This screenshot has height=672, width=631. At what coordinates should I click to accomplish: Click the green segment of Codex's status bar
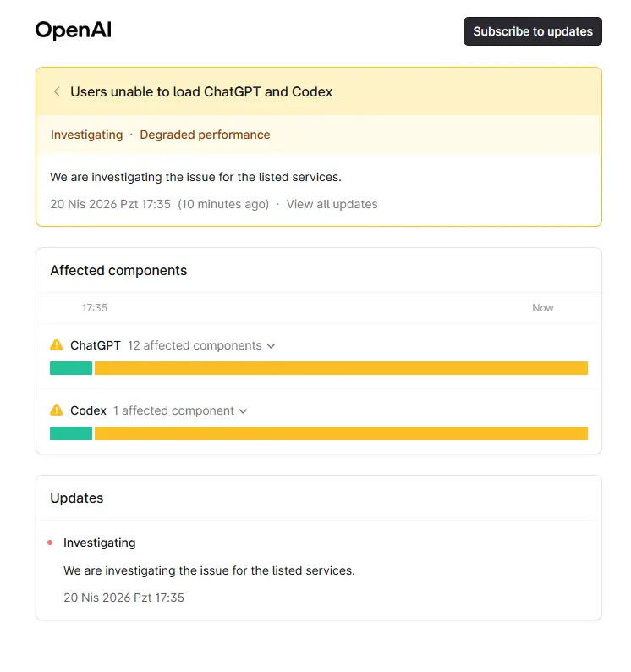click(71, 433)
